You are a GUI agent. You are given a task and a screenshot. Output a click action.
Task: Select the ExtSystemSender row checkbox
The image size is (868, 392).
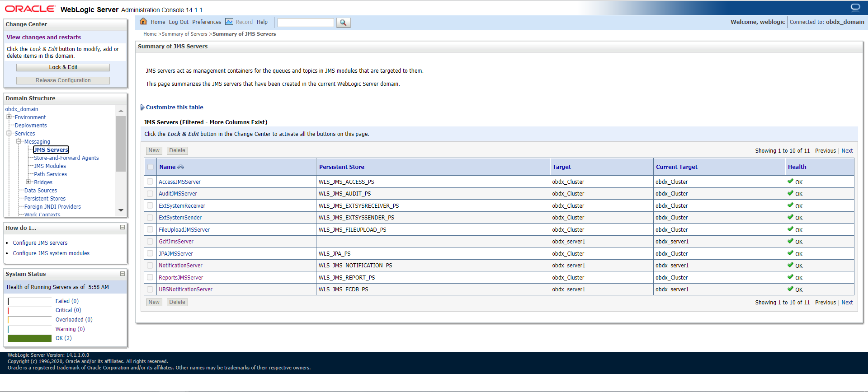click(150, 217)
